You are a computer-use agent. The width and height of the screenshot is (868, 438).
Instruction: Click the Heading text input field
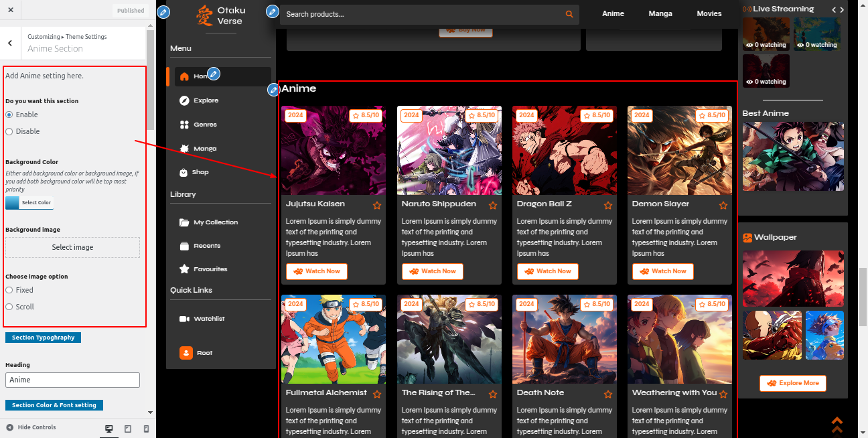[x=72, y=380]
